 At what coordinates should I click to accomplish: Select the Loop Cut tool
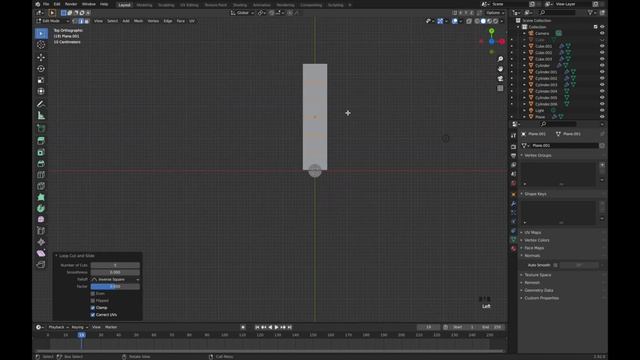tap(41, 175)
